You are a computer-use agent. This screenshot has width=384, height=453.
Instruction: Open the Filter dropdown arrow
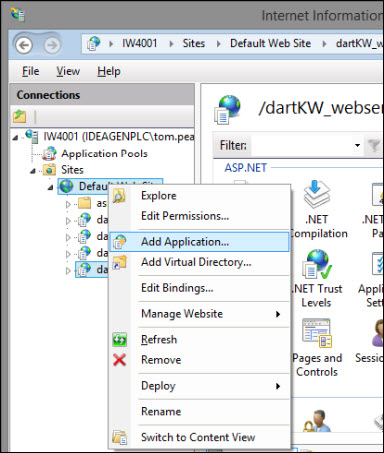[357, 145]
